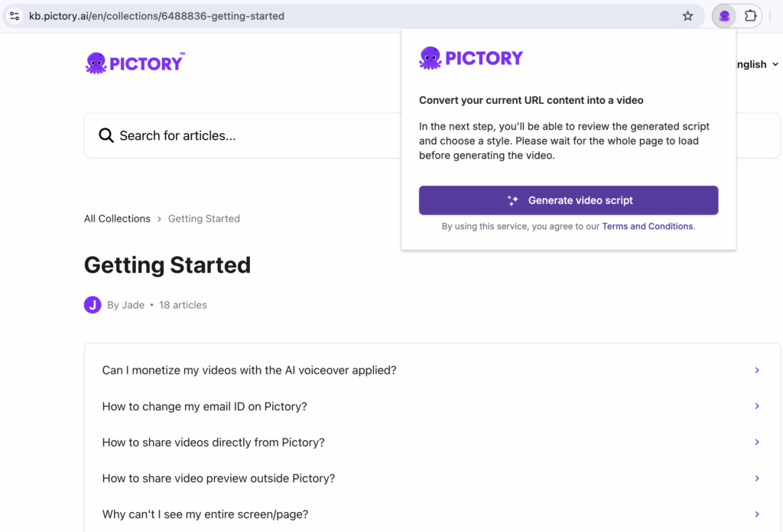Click the Generate video script button
Screen dimensions: 783x532
pyautogui.click(x=568, y=199)
